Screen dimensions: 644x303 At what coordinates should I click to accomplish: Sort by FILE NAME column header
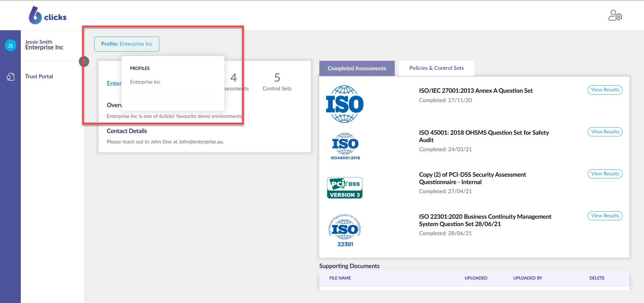[340, 278]
